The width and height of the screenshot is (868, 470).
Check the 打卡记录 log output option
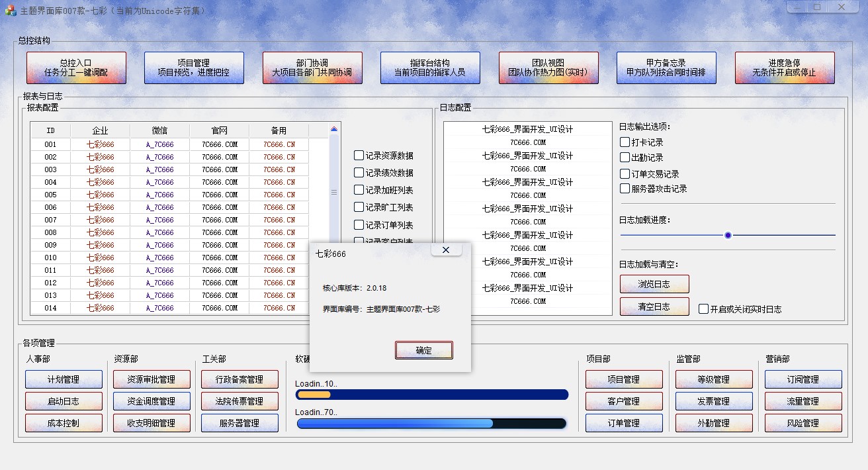coord(625,142)
